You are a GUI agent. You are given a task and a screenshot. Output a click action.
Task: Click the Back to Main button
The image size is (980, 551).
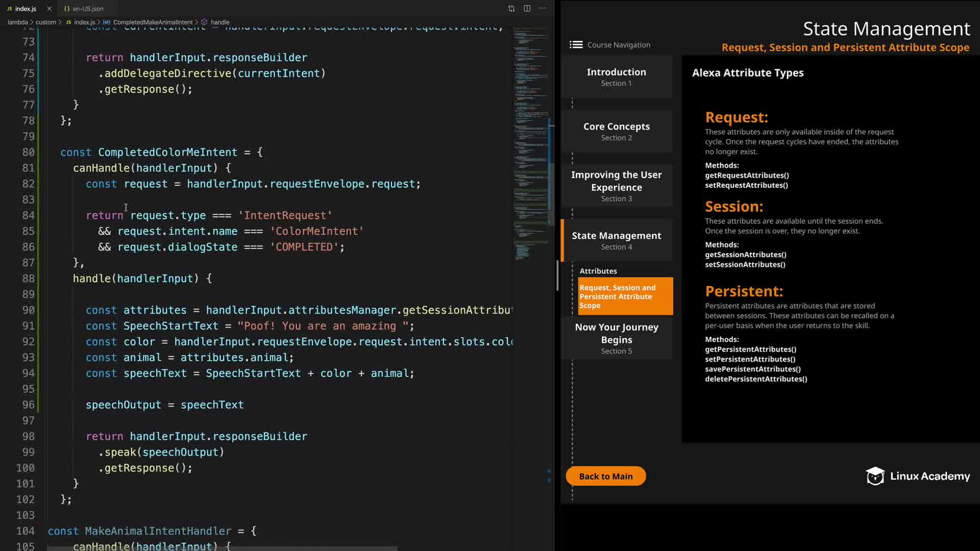point(605,476)
